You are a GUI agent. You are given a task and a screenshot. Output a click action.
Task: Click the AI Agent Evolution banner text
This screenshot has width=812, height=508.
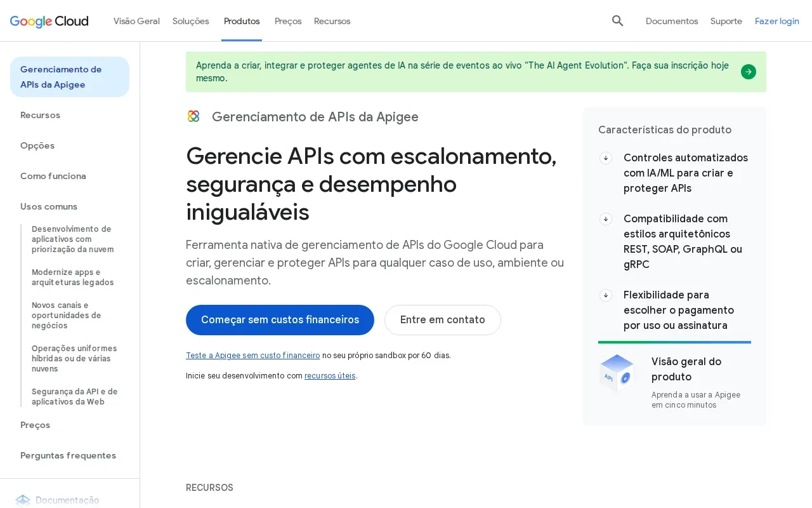tap(462, 72)
